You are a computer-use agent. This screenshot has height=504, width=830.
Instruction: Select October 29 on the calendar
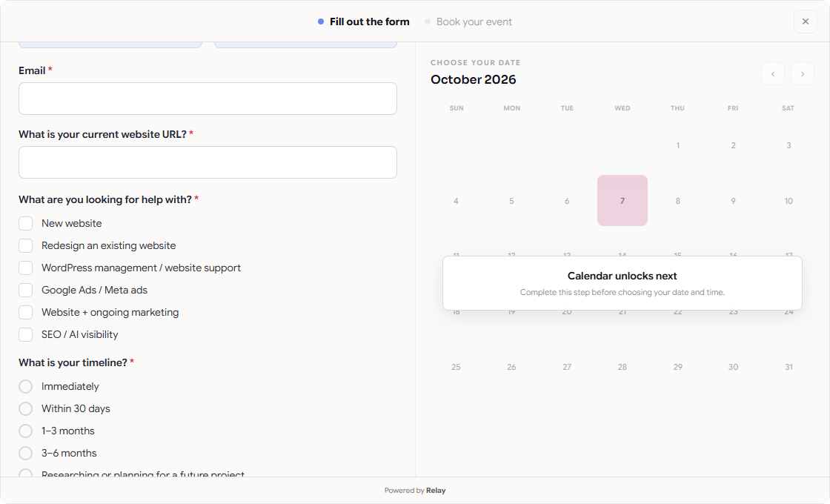click(677, 367)
